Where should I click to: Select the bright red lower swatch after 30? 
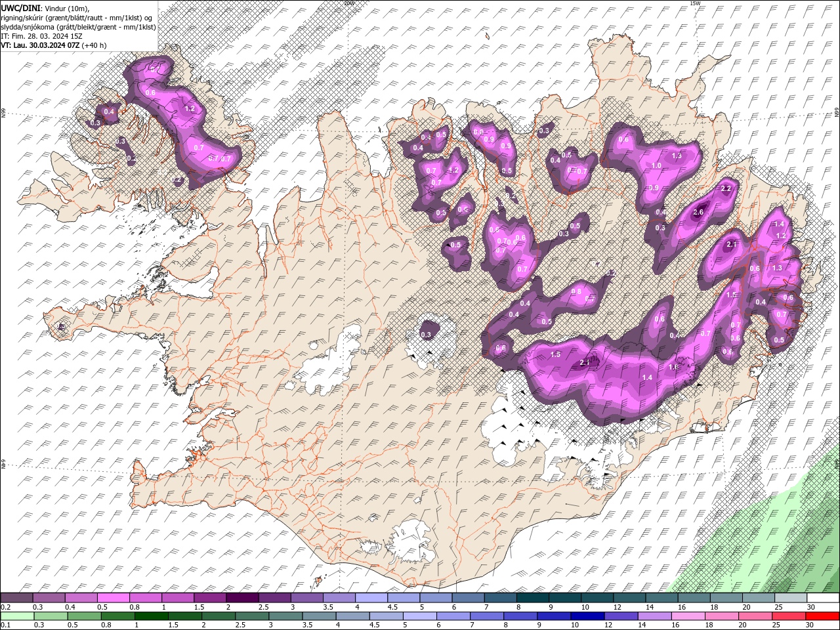[x=822, y=616]
